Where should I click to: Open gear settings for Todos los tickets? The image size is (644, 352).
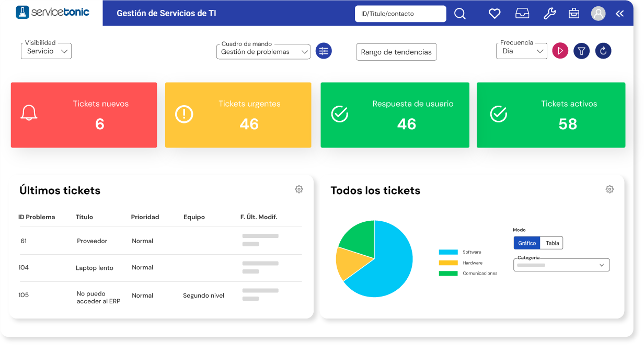pos(609,189)
